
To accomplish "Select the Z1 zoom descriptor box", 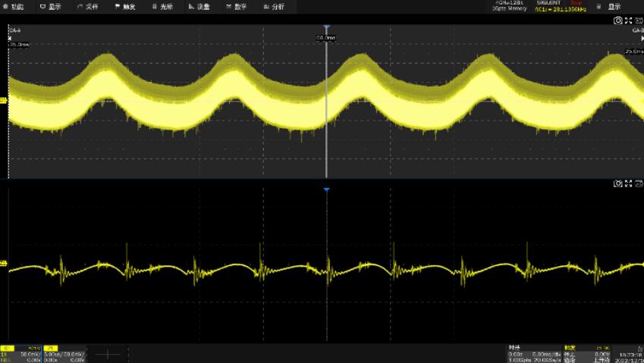I will pos(65,354).
